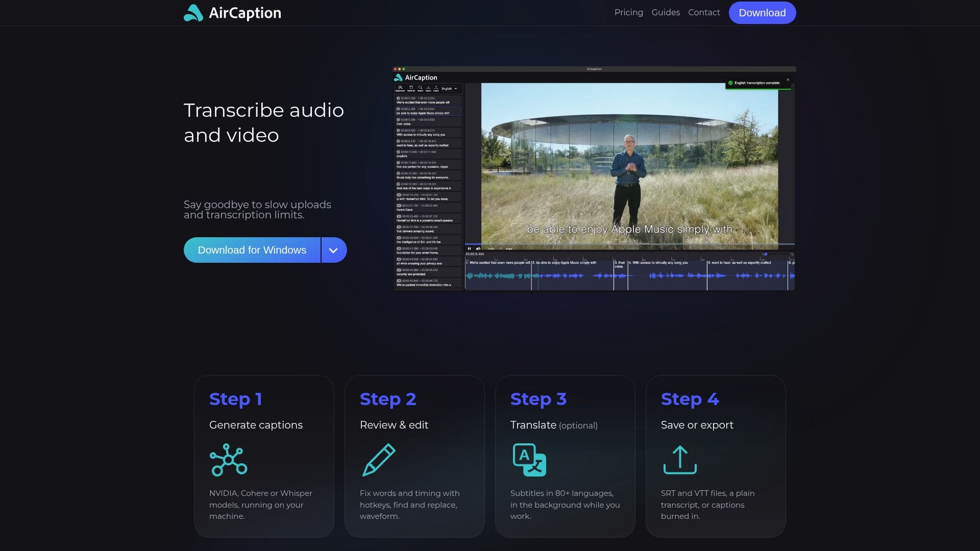Click the "Step 2" heading
This screenshot has height=551, width=980.
click(388, 399)
